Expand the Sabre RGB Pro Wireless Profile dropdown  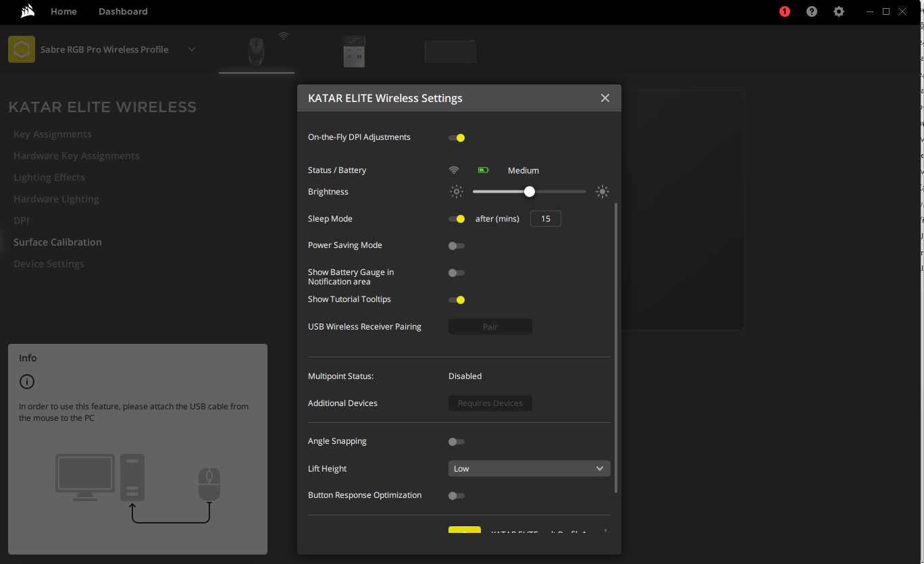pos(192,49)
